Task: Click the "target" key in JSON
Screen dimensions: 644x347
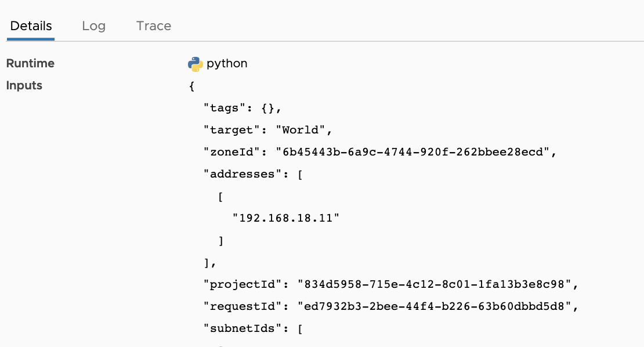Action: tap(231, 130)
